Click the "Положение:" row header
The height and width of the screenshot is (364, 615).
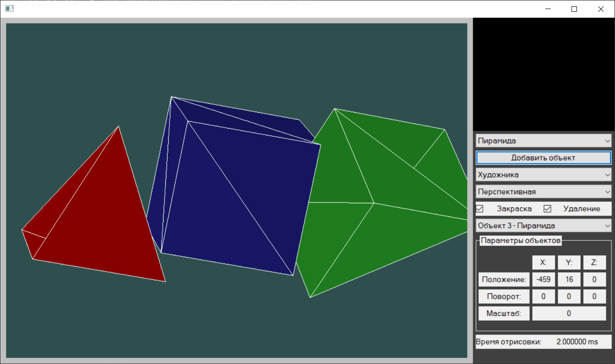pos(504,279)
